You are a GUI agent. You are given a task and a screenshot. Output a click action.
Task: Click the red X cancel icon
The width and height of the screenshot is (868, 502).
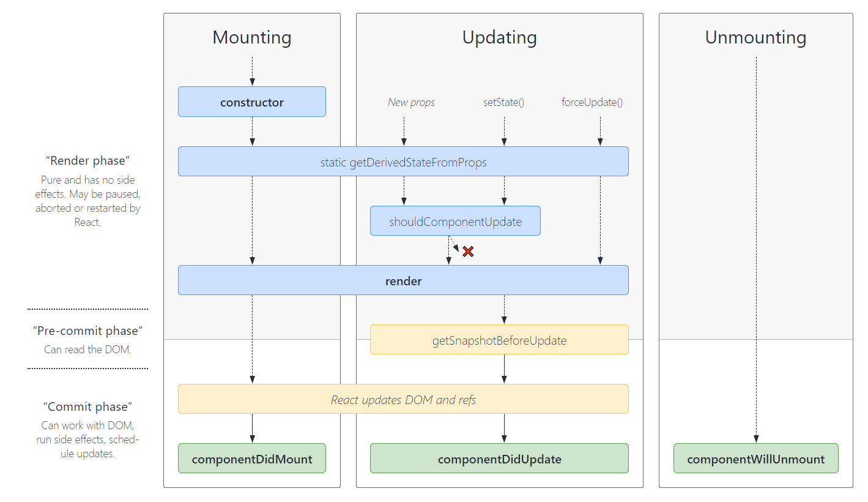[x=468, y=252]
